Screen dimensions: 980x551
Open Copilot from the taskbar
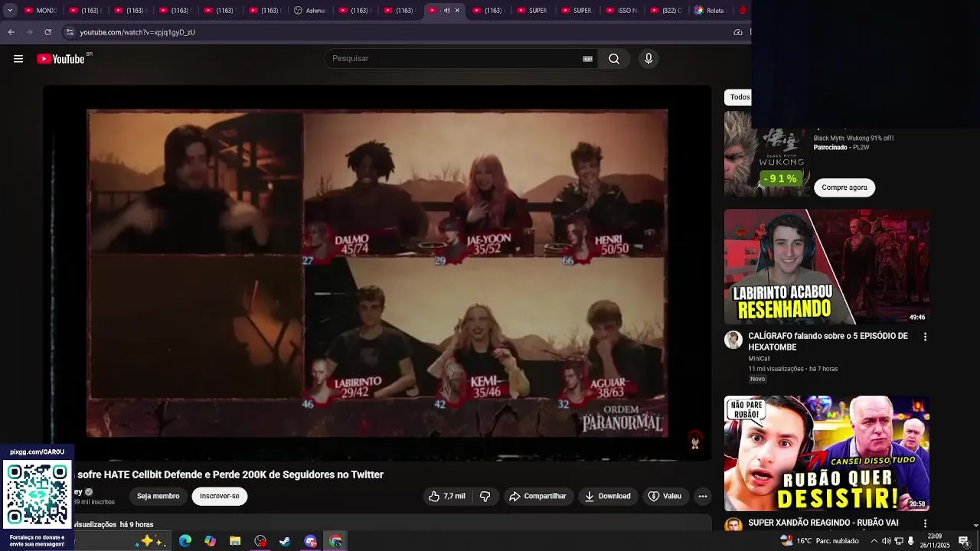[x=210, y=541]
